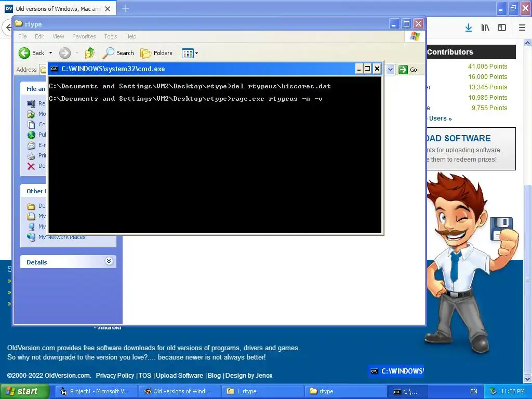Close the Old versions of Windows tab
This screenshot has width=532, height=399.
(x=108, y=9)
